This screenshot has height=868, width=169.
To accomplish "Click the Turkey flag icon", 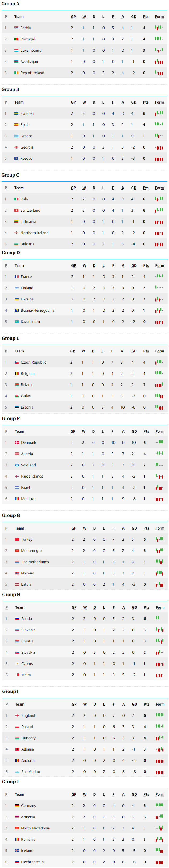I will click(17, 539).
